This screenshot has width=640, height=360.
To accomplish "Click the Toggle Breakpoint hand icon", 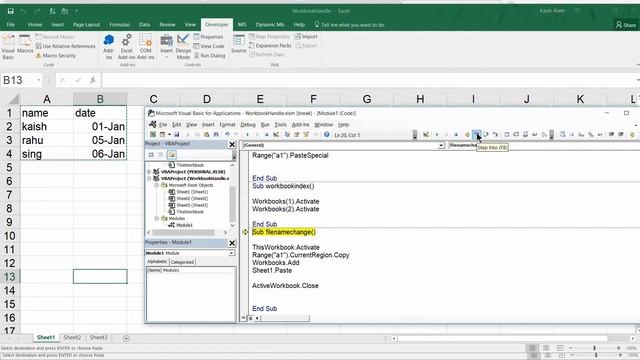I will click(467, 134).
